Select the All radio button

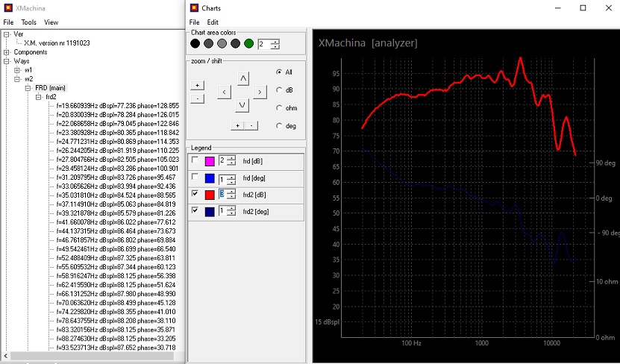click(x=279, y=72)
